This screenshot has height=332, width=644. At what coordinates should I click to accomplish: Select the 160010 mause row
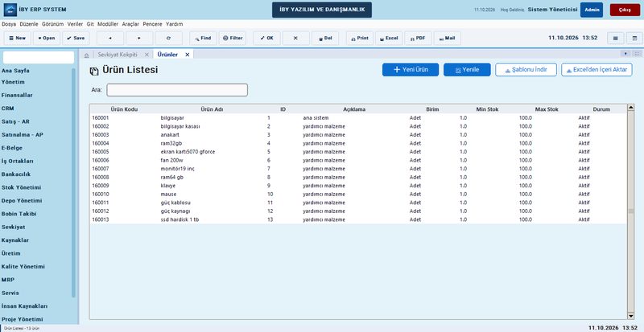358,194
